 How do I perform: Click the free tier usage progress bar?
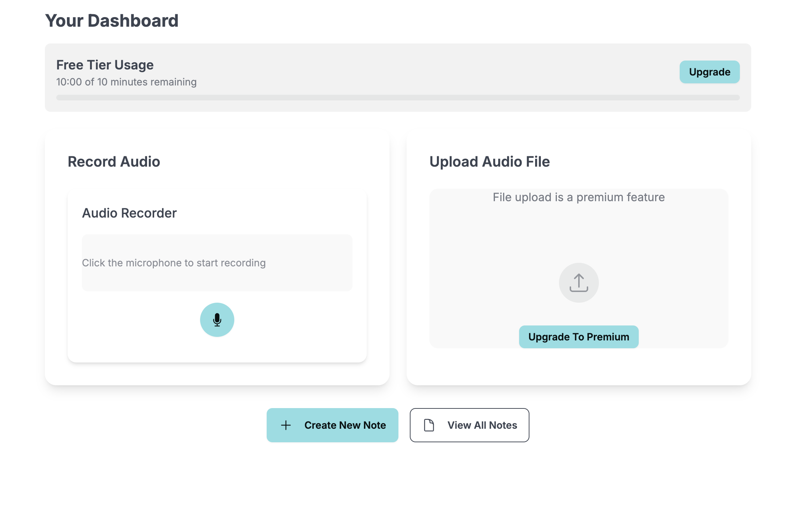(x=398, y=98)
